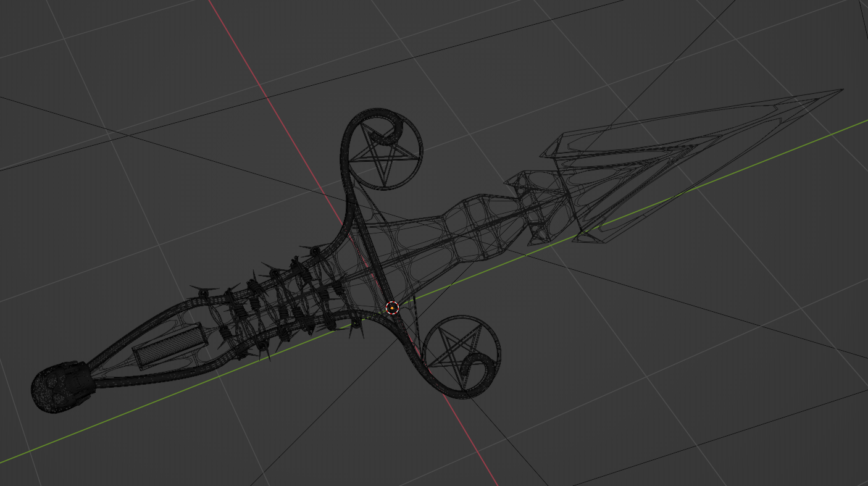
Task: Select the upper pentagram ring on the guard
Action: (385, 150)
